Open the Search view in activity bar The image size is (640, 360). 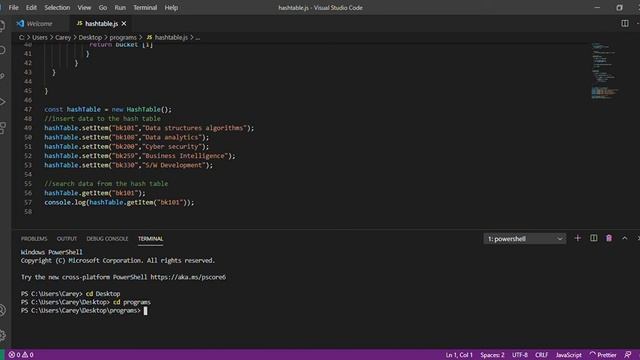(2, 51)
